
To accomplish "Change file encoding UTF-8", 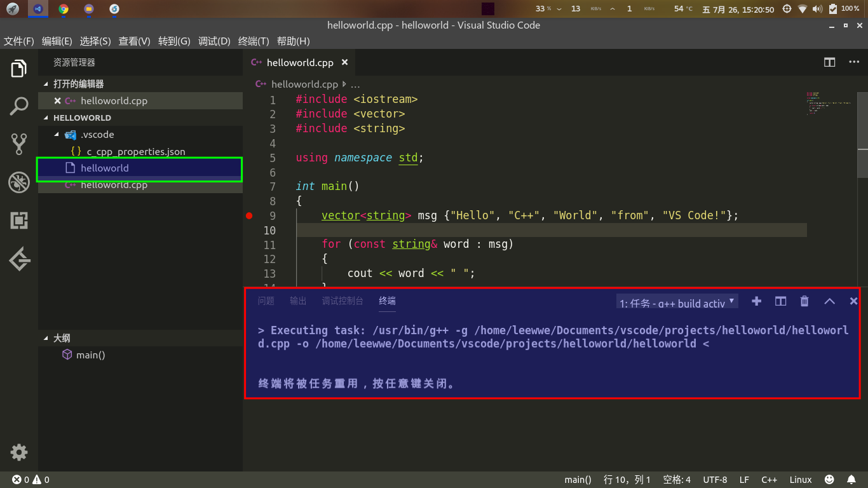I will [x=715, y=480].
